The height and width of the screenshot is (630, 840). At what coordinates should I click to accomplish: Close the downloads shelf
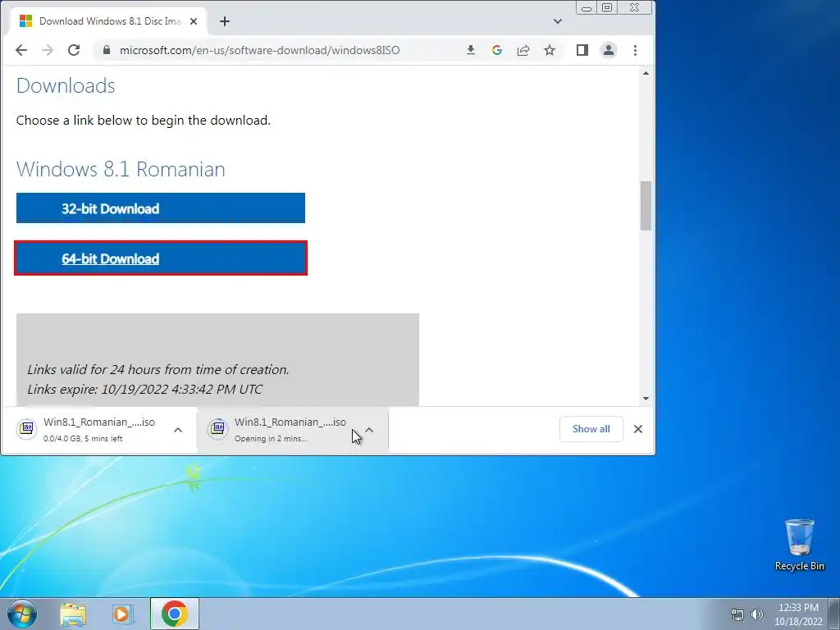pyautogui.click(x=637, y=429)
